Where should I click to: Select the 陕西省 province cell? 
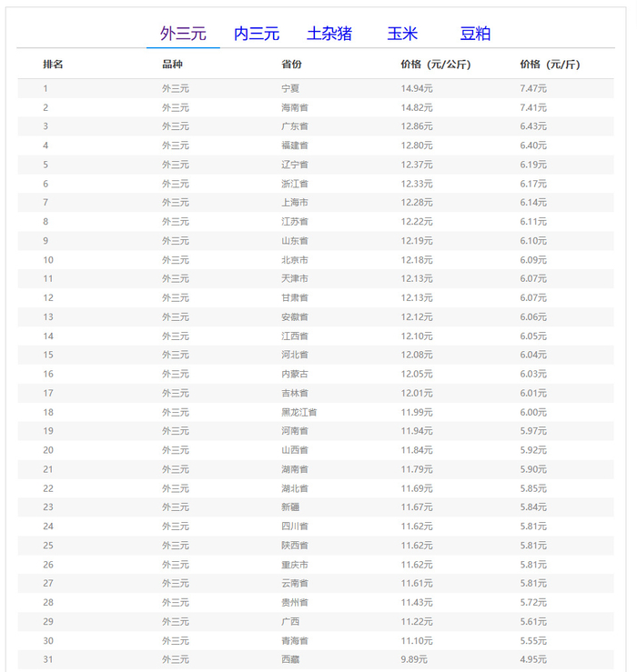pos(295,546)
